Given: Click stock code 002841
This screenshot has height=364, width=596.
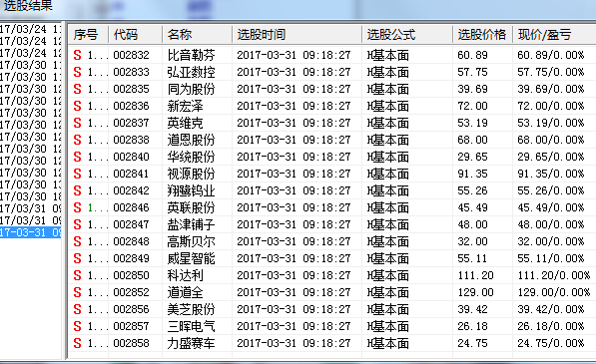Looking at the screenshot, I should pos(131,174).
